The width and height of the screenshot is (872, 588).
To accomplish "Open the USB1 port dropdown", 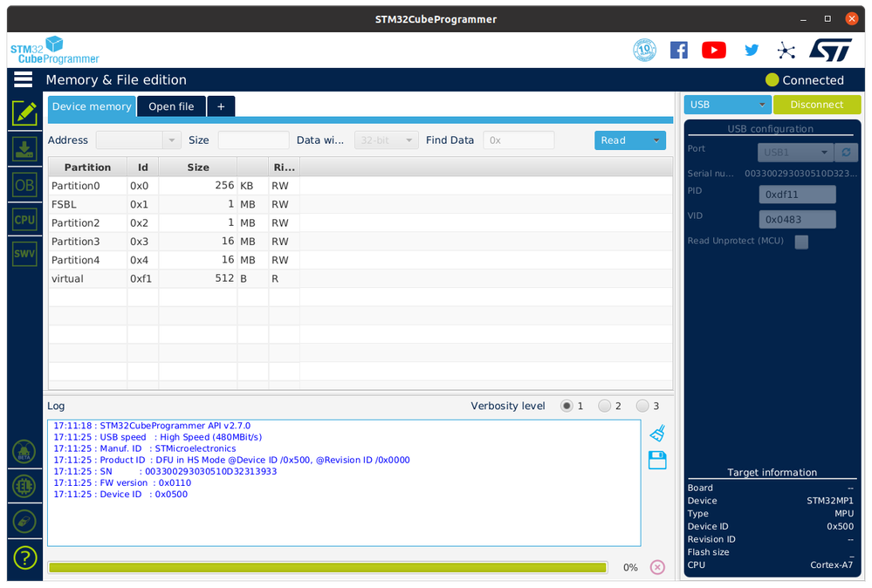I will tap(795, 153).
